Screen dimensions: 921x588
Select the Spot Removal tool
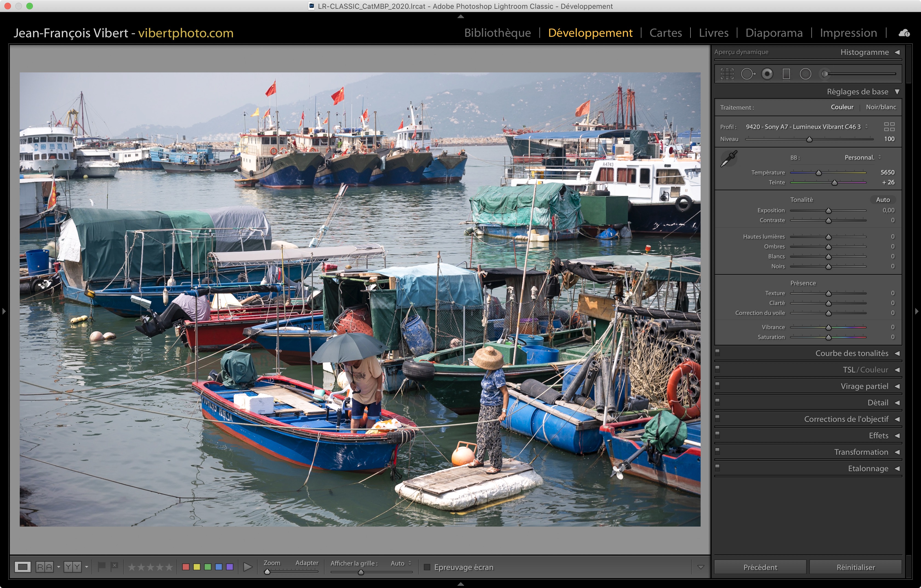(748, 74)
